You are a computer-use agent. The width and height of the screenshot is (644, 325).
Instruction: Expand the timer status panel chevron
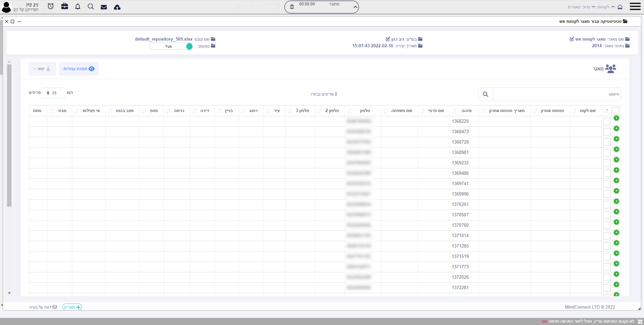(x=355, y=7)
